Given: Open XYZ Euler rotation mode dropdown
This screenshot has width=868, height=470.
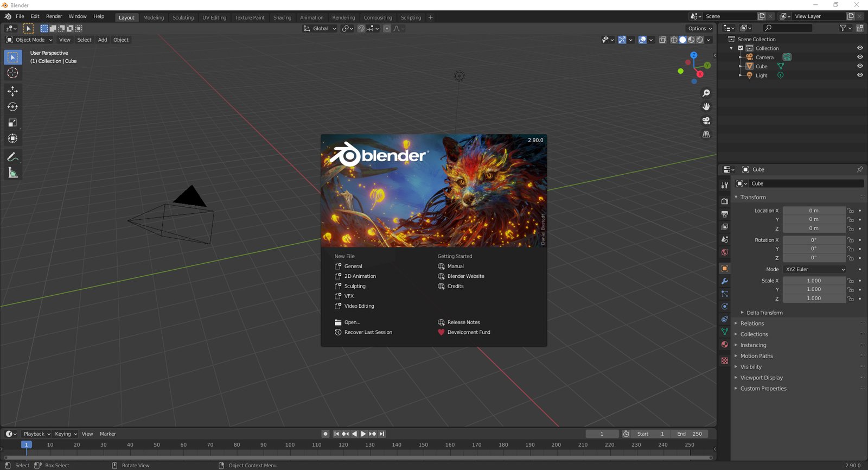Looking at the screenshot, I should (x=814, y=269).
